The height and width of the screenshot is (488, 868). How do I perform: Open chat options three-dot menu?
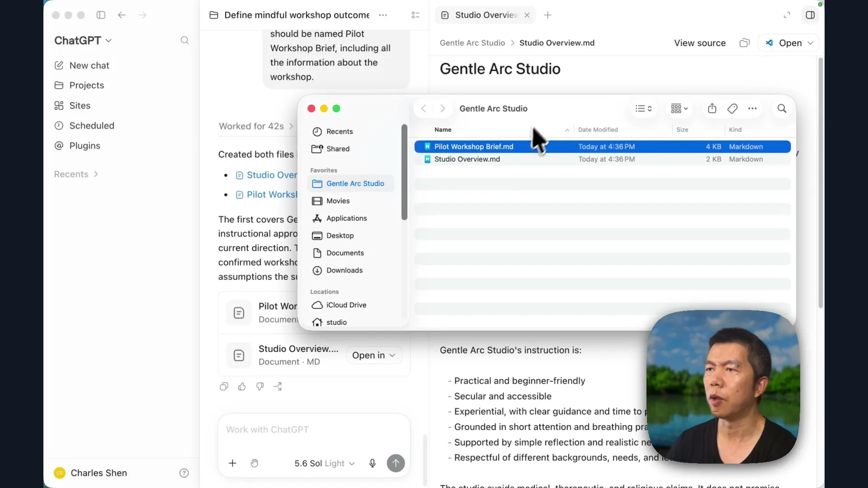pyautogui.click(x=383, y=15)
